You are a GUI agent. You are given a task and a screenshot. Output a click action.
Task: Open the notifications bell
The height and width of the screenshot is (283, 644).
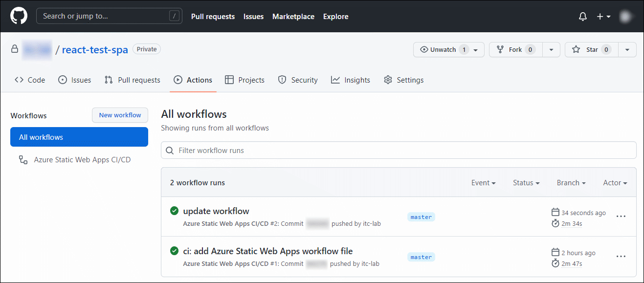(583, 17)
